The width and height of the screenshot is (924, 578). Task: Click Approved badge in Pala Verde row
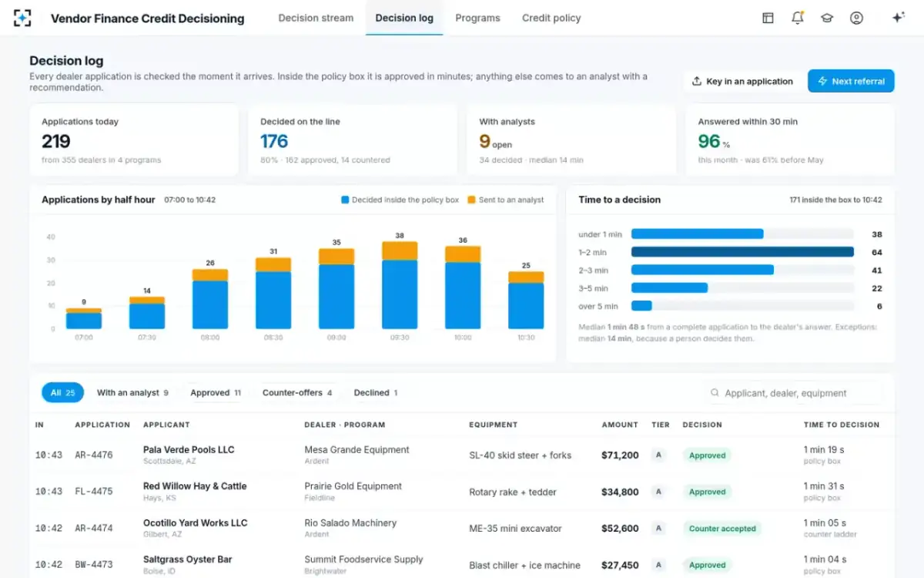707,455
